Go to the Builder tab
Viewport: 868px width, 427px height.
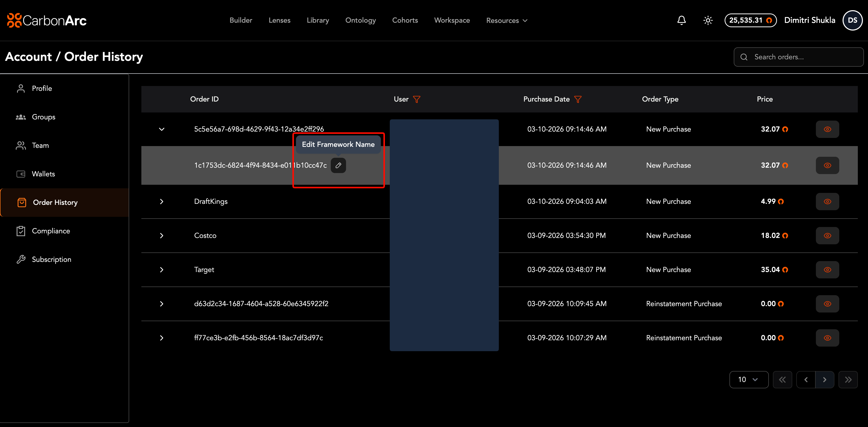coord(241,20)
